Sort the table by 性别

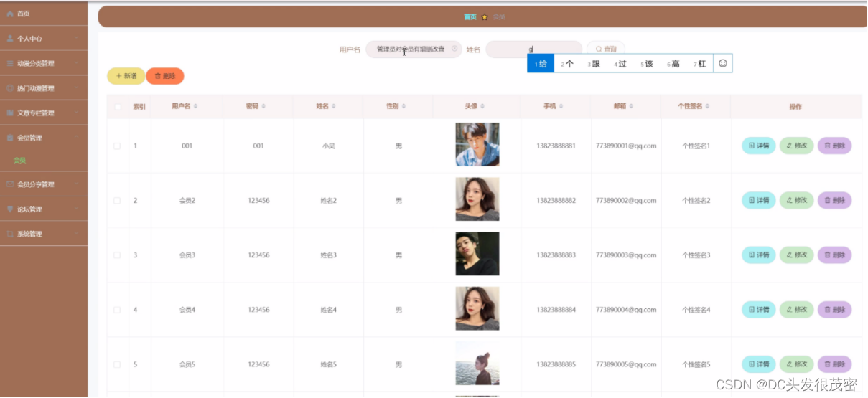point(404,106)
